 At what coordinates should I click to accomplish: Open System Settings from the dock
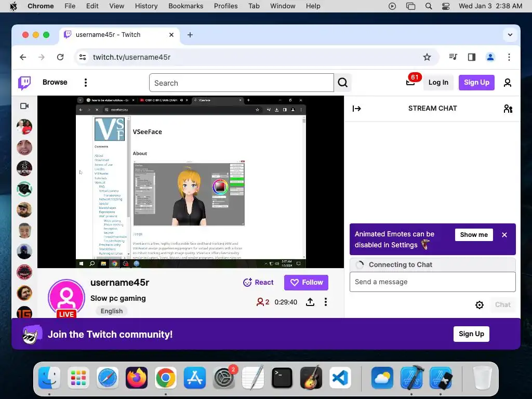[224, 378]
